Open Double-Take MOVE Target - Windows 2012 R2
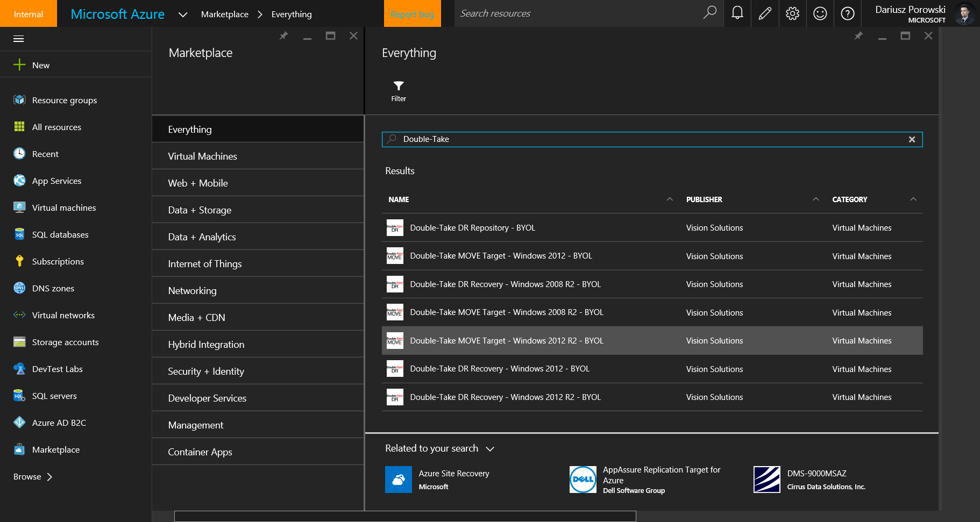Viewport: 980px width, 522px height. 652,341
